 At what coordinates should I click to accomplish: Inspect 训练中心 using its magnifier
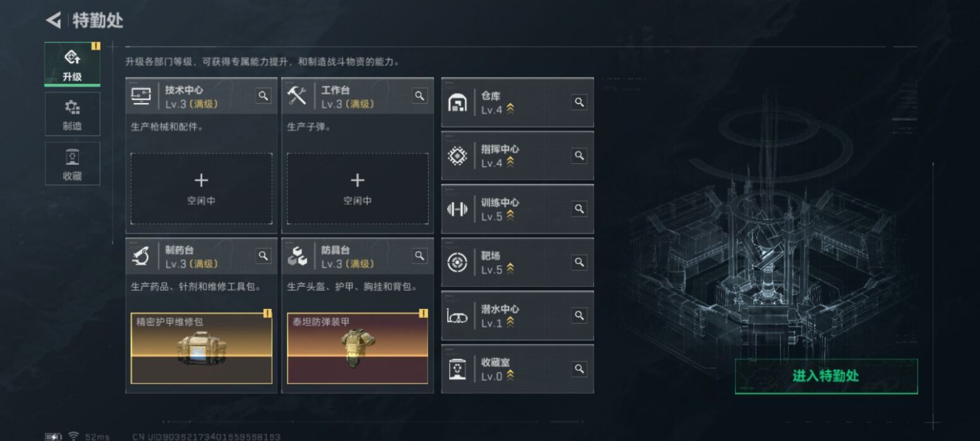pos(579,208)
